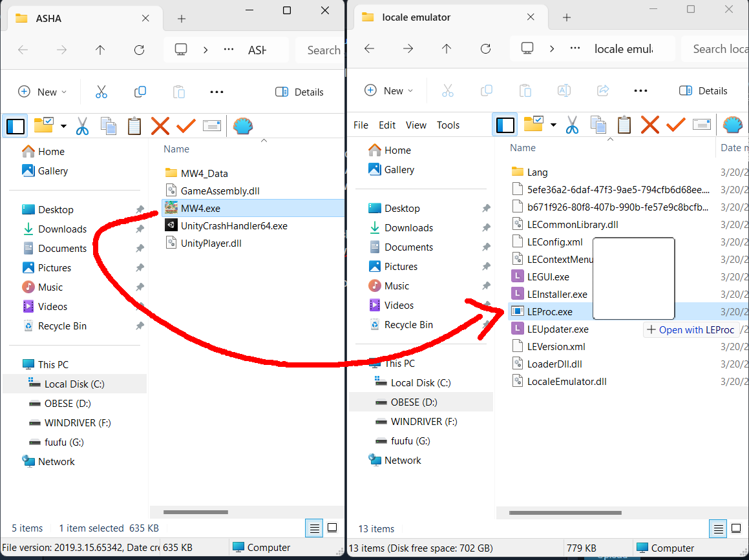
Task: Expand address path ellipsis in locale emulator window
Action: click(575, 48)
